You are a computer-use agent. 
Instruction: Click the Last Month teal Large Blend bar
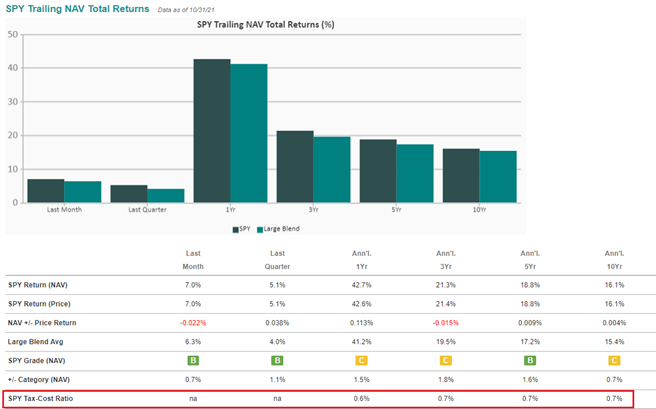(x=83, y=192)
